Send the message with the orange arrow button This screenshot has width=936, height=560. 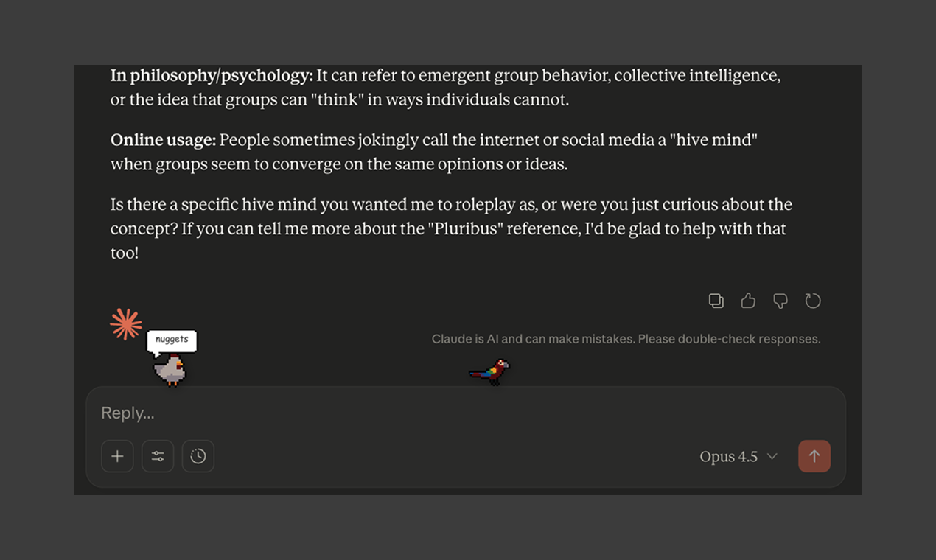[814, 455]
